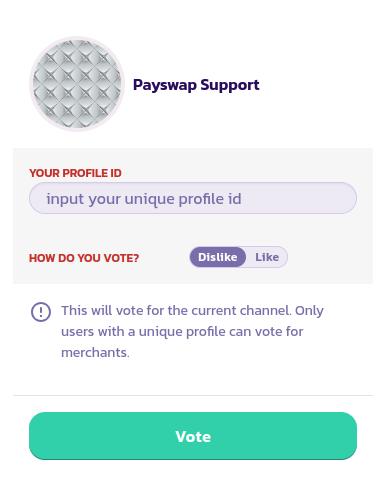Image resolution: width=384 pixels, height=484 pixels.
Task: Submit with the green Vote button
Action: pyautogui.click(x=193, y=436)
